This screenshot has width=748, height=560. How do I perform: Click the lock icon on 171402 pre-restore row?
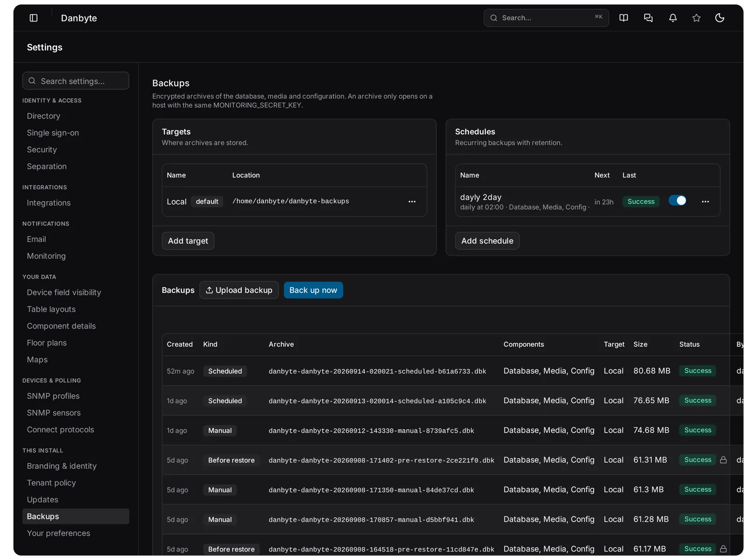click(723, 460)
